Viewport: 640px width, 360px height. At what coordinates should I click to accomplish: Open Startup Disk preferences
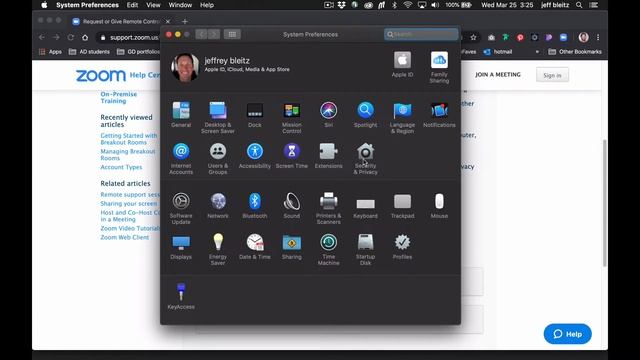[365, 249]
